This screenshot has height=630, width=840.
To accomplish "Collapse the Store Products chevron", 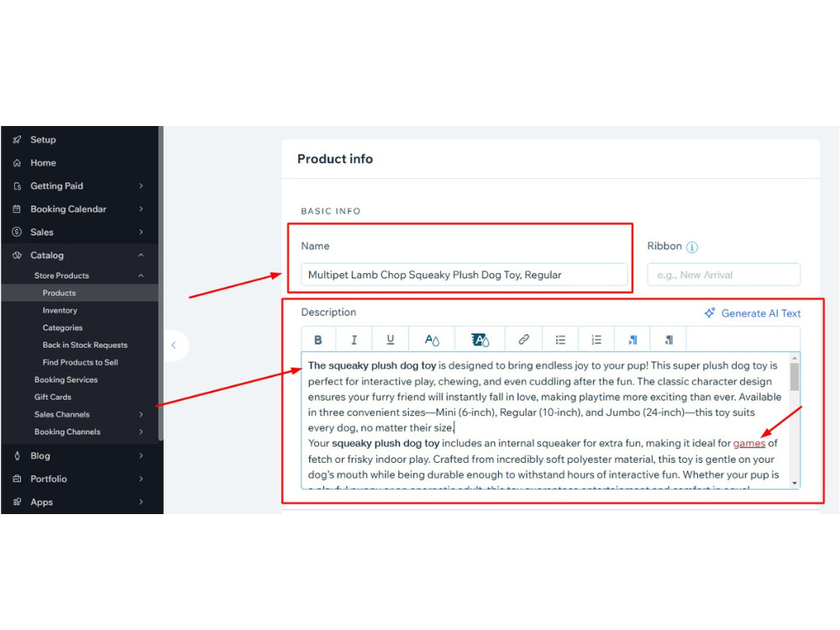I will (141, 276).
